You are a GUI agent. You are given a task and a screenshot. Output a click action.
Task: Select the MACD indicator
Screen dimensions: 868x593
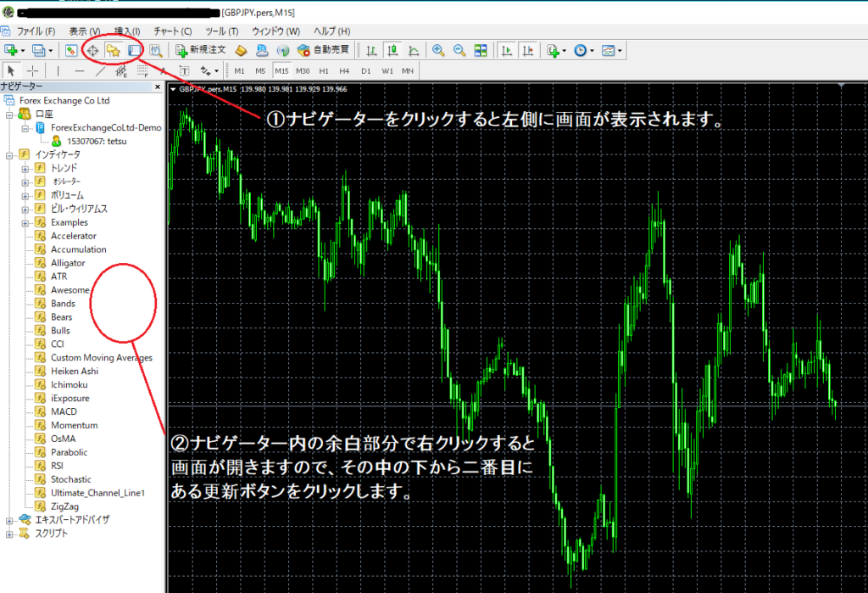64,411
